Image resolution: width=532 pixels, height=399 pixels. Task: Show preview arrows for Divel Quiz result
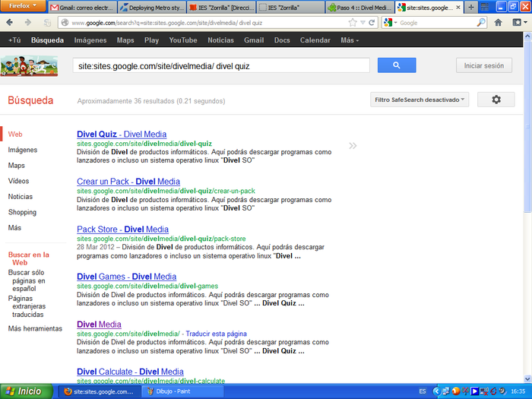(x=353, y=146)
